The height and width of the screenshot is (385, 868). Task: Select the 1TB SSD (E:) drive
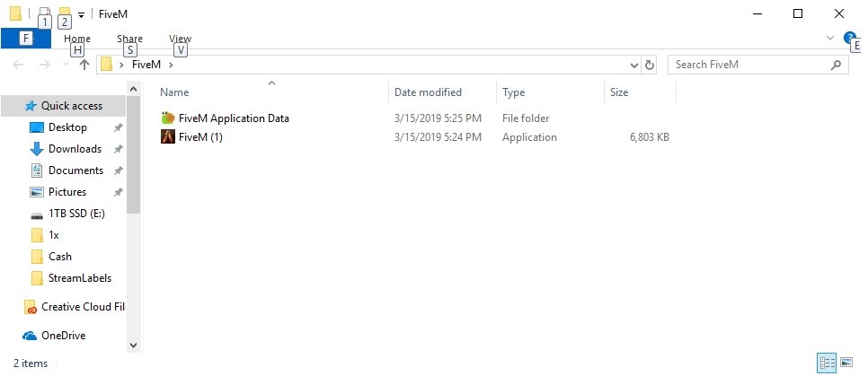point(76,214)
